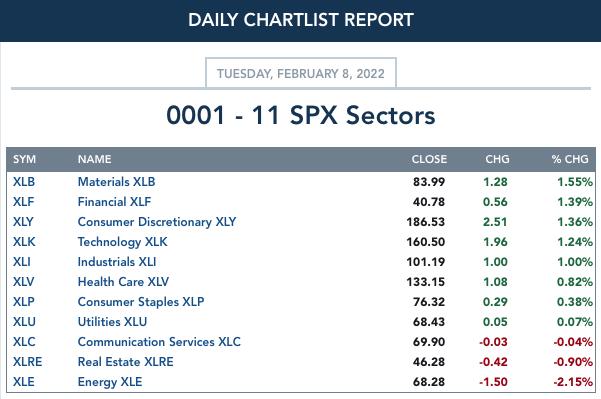This screenshot has width=601, height=399.
Task: Open Communication Services XLC link
Action: (159, 342)
